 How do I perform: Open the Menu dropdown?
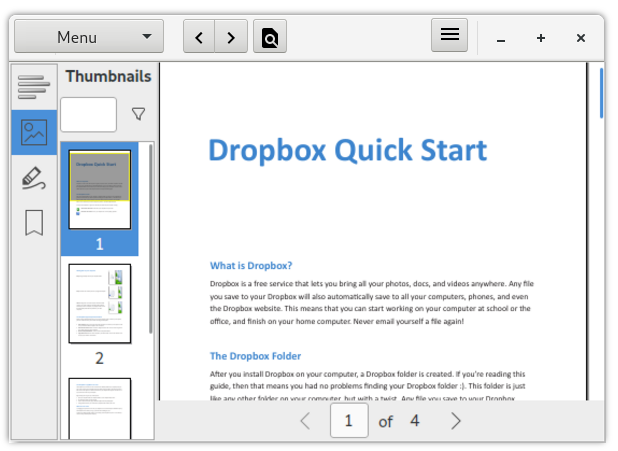tap(89, 37)
